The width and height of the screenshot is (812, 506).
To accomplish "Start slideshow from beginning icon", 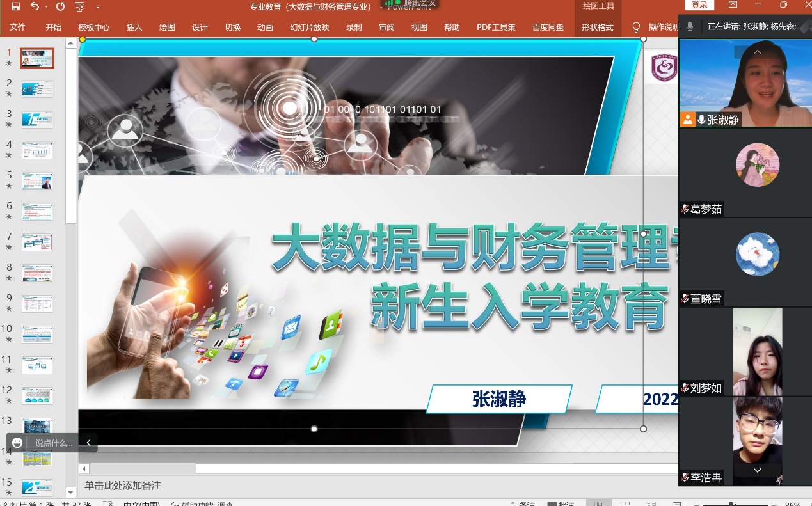I will (80, 6).
